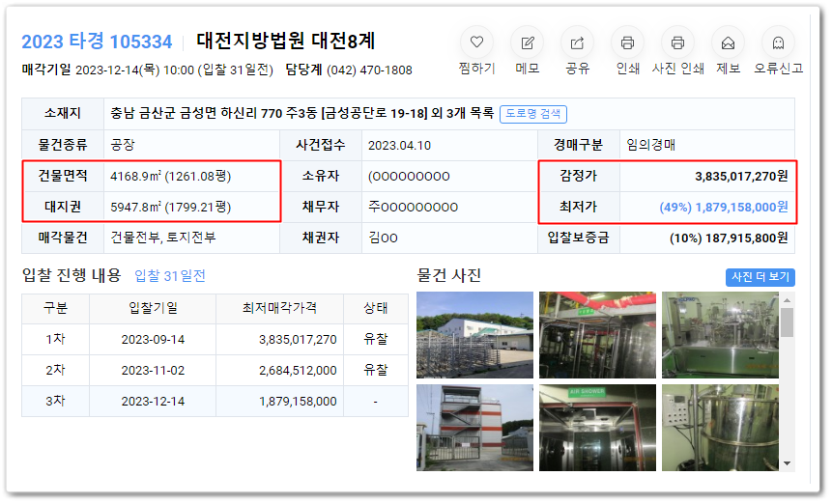
Task: Open the 메모 note icon
Action: coord(527,42)
